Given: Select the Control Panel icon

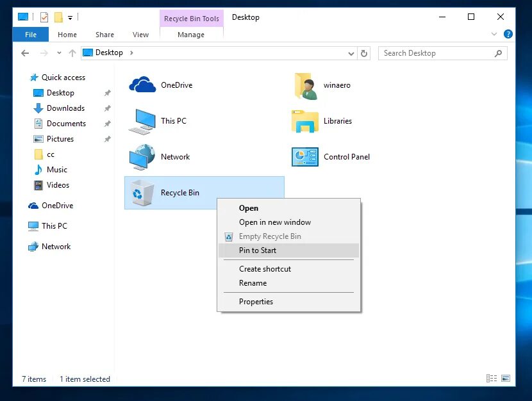Looking at the screenshot, I should [x=305, y=157].
